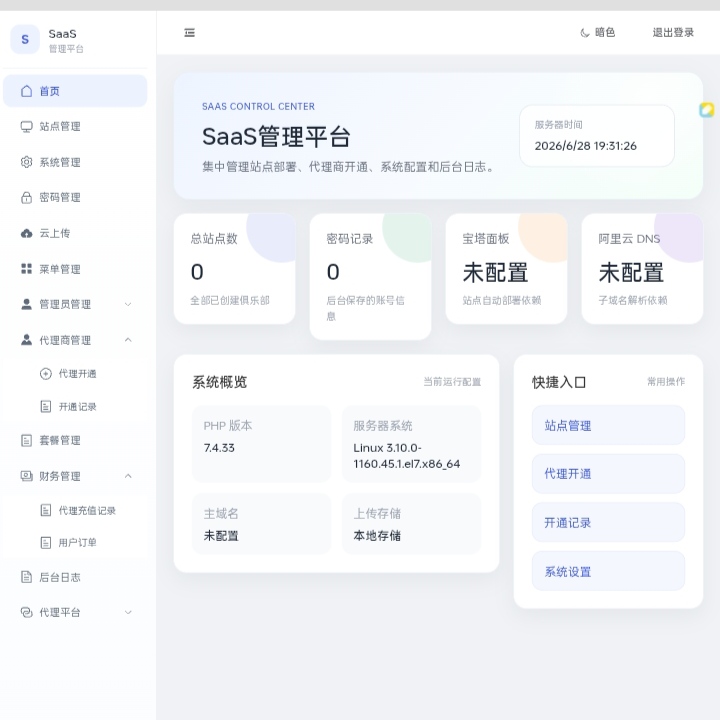Click the lock icon for 密码管理
Image resolution: width=720 pixels, height=720 pixels.
click(x=27, y=197)
